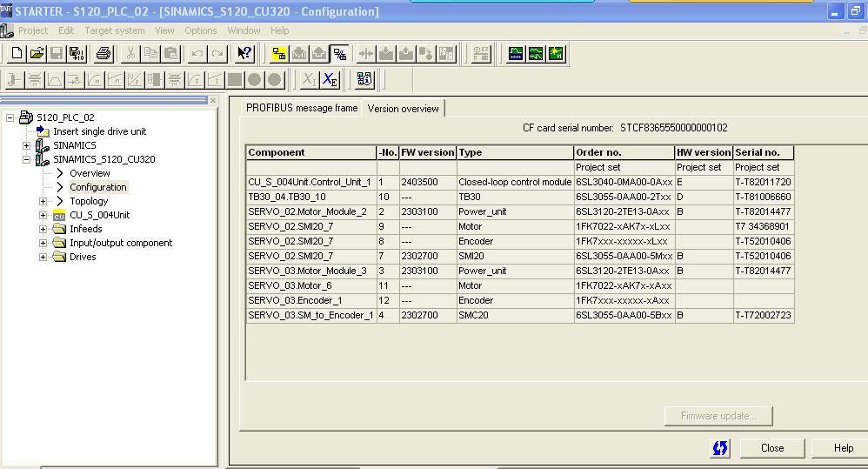Select the SERVO_03.Encoder_1 row

[520, 301]
